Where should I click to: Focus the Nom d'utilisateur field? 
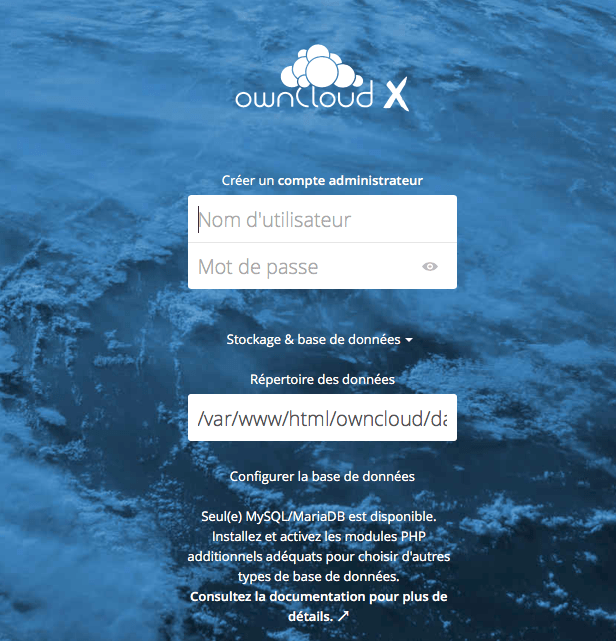coord(322,219)
